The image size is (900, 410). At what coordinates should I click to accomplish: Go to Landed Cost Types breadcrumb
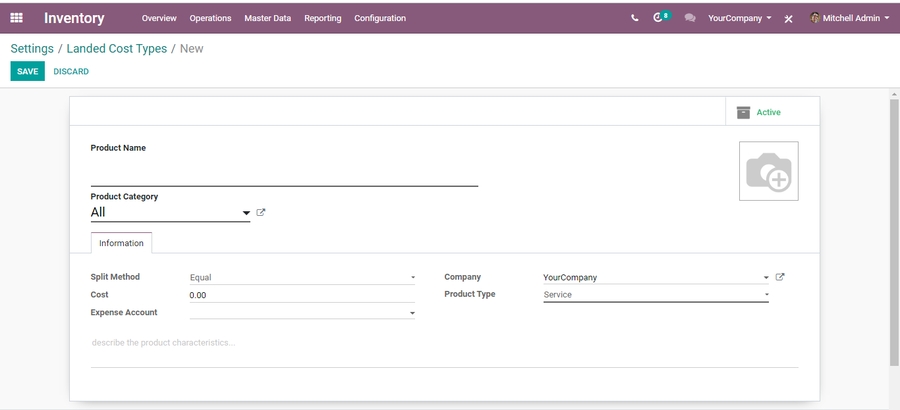click(116, 48)
